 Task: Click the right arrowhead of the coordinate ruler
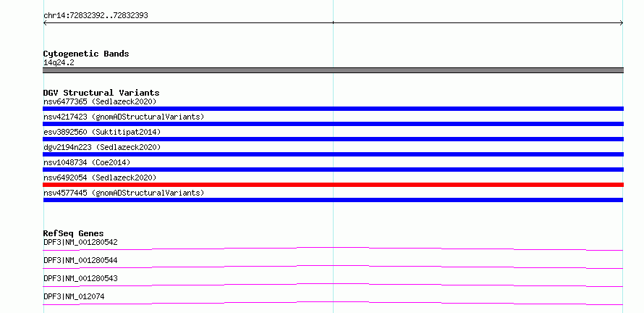click(x=621, y=23)
